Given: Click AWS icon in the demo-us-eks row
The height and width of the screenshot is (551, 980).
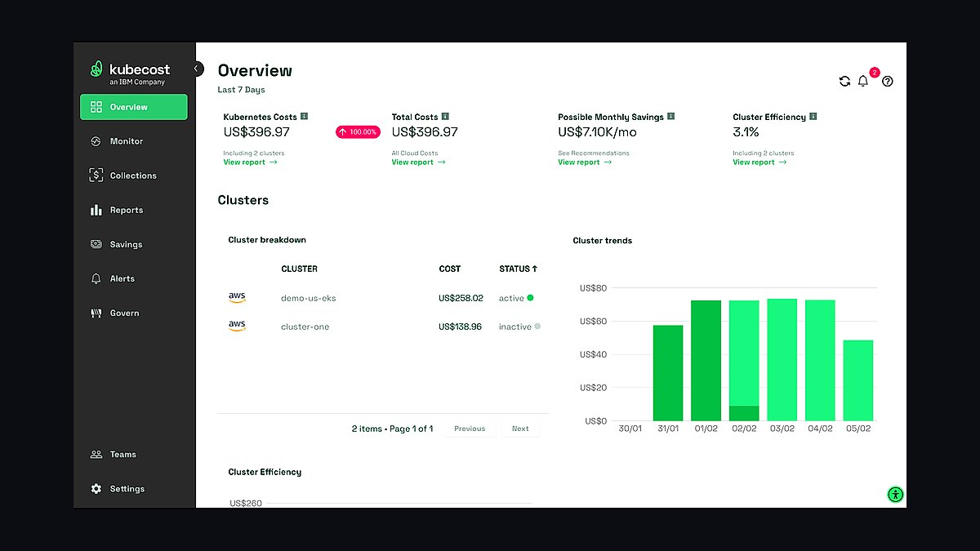Looking at the screenshot, I should [x=237, y=298].
